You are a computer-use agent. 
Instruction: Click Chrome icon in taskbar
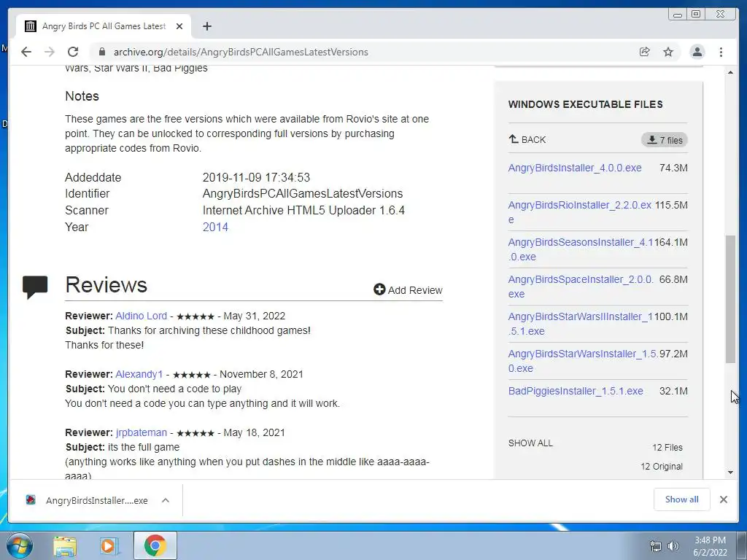(x=155, y=545)
